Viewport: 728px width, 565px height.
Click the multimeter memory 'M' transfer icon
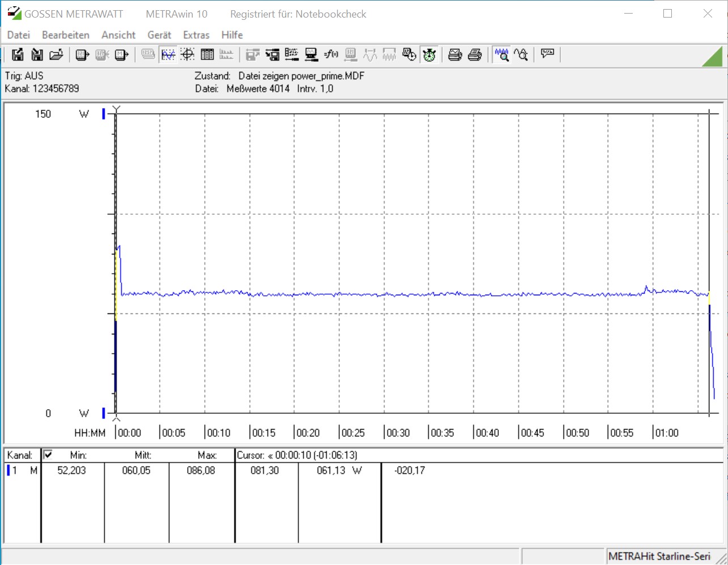121,54
